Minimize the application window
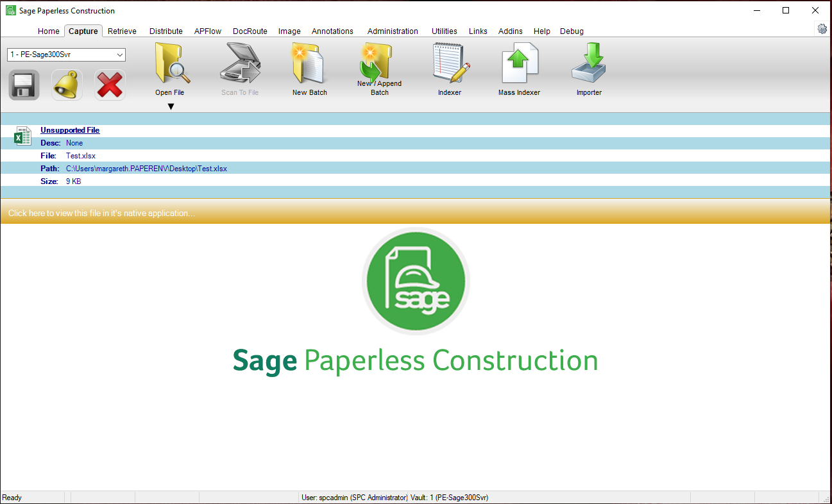This screenshot has height=504, width=832. click(x=757, y=10)
